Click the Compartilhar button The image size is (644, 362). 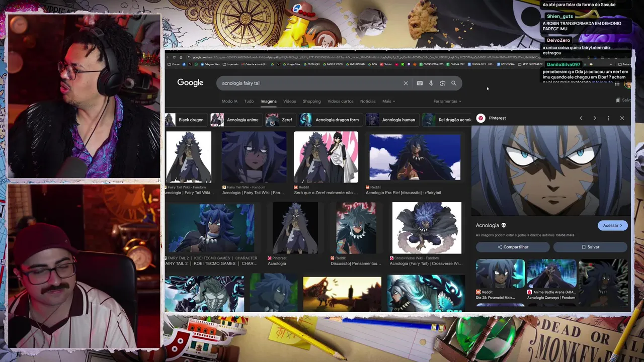click(x=513, y=247)
